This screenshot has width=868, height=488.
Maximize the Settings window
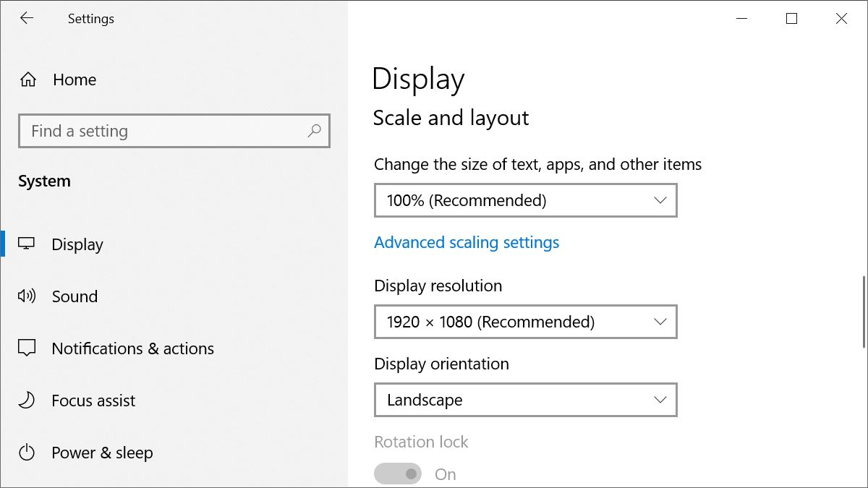[x=791, y=19]
